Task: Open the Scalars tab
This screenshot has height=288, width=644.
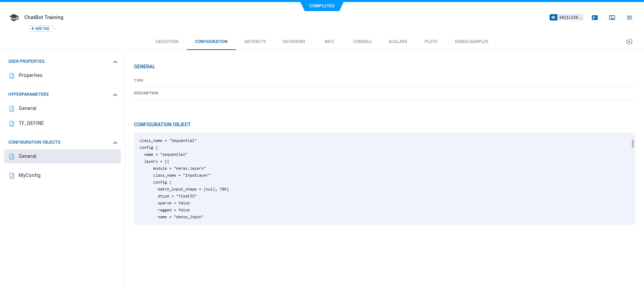Action: pyautogui.click(x=398, y=42)
